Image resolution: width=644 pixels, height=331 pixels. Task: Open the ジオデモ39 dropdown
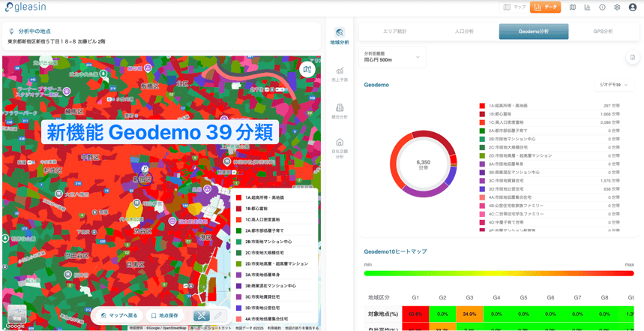[x=613, y=85]
